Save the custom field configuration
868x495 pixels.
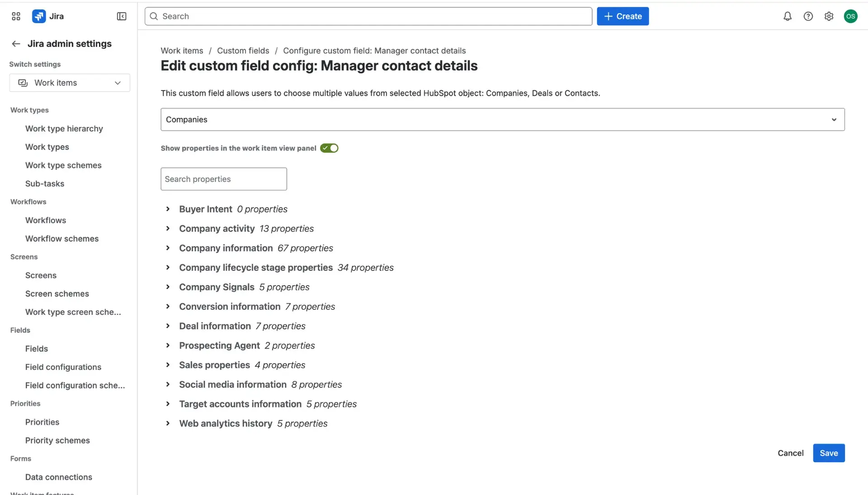click(x=828, y=453)
